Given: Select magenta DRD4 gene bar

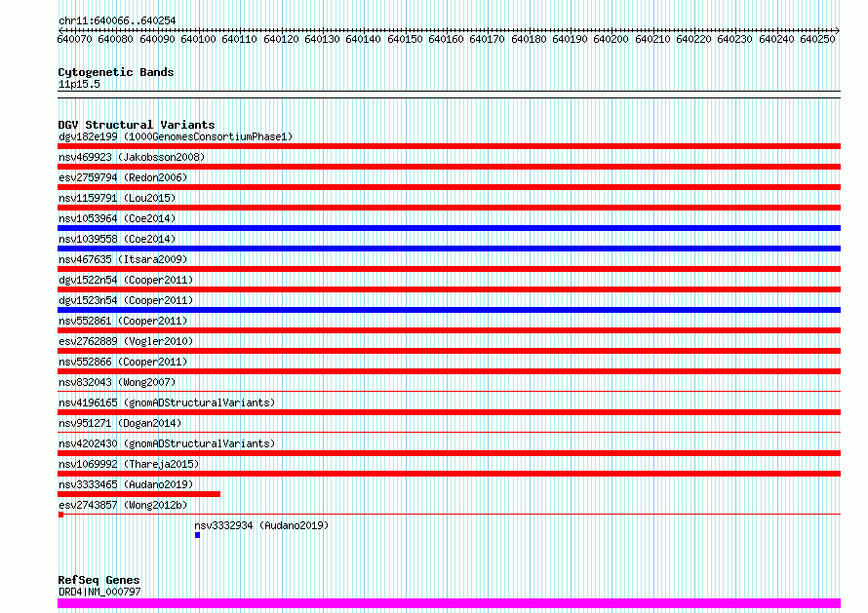Looking at the screenshot, I should [449, 603].
